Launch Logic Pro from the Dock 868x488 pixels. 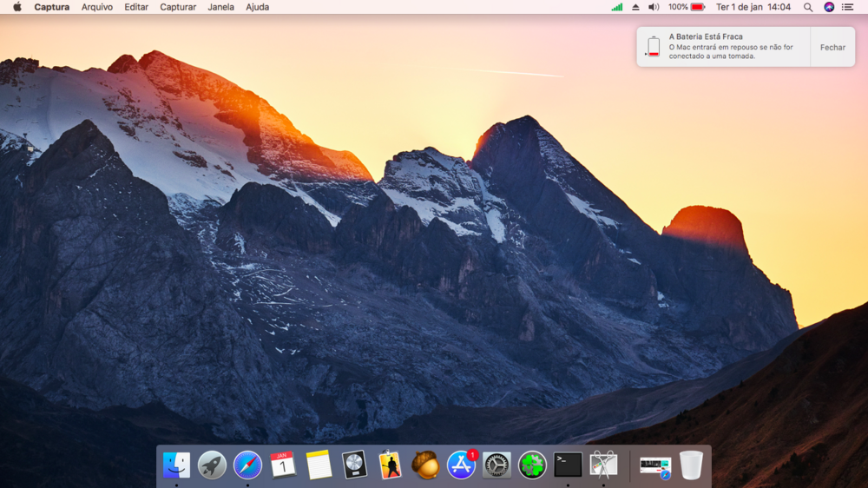point(354,465)
